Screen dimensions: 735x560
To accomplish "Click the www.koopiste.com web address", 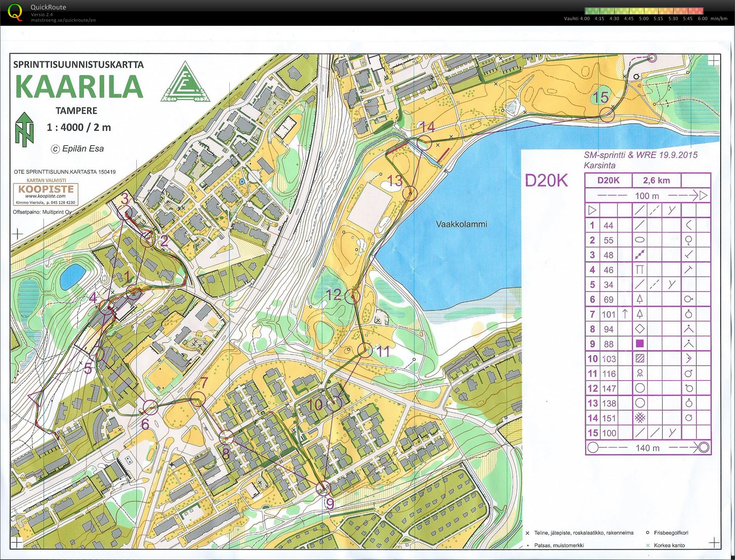I will click(x=45, y=196).
